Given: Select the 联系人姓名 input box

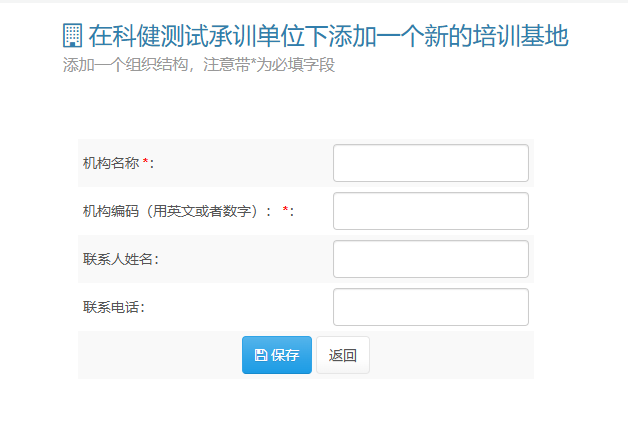Looking at the screenshot, I should 430,259.
